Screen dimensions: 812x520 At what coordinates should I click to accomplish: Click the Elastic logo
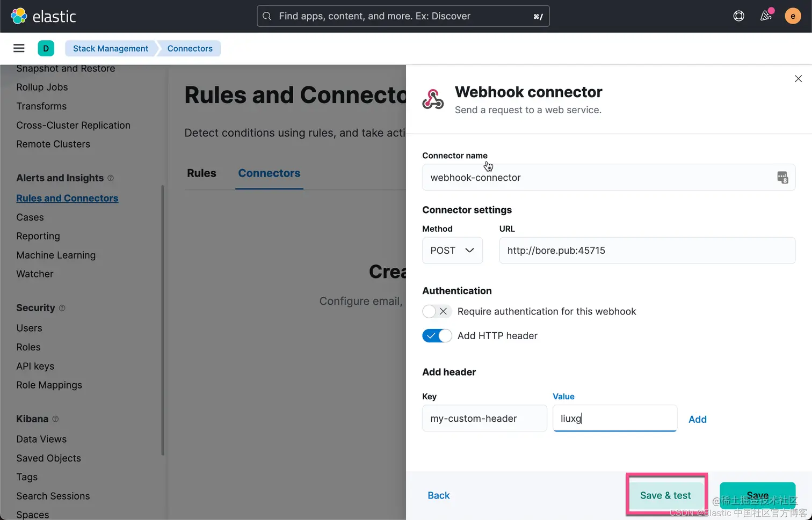[x=44, y=16]
